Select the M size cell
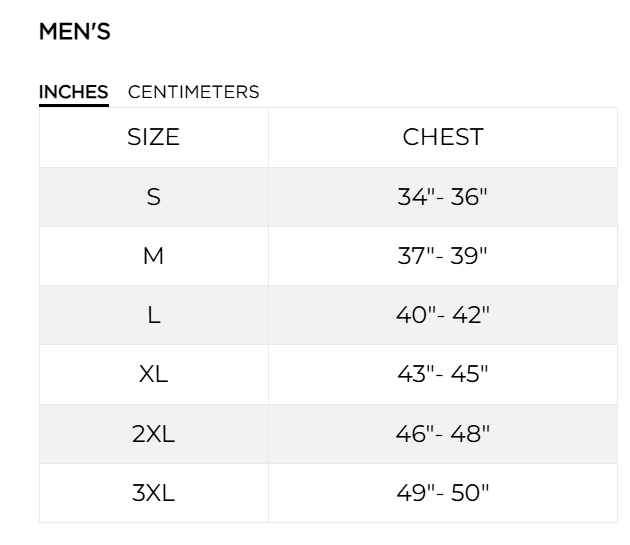The image size is (630, 545). click(x=153, y=256)
